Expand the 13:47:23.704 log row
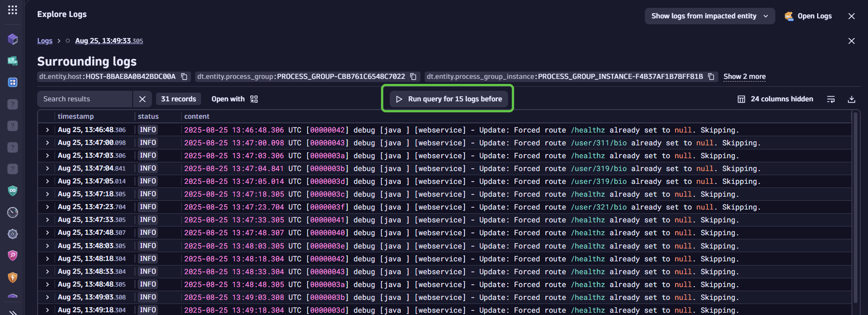This screenshot has height=315, width=868. tap(47, 207)
